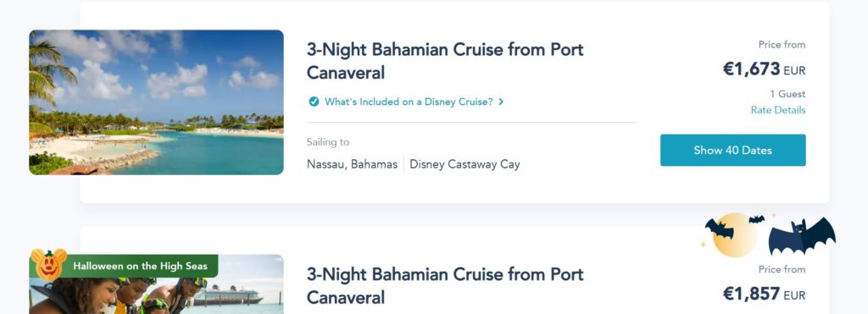The image size is (868, 314).
Task: Click the Sailing to label
Action: pyautogui.click(x=328, y=142)
